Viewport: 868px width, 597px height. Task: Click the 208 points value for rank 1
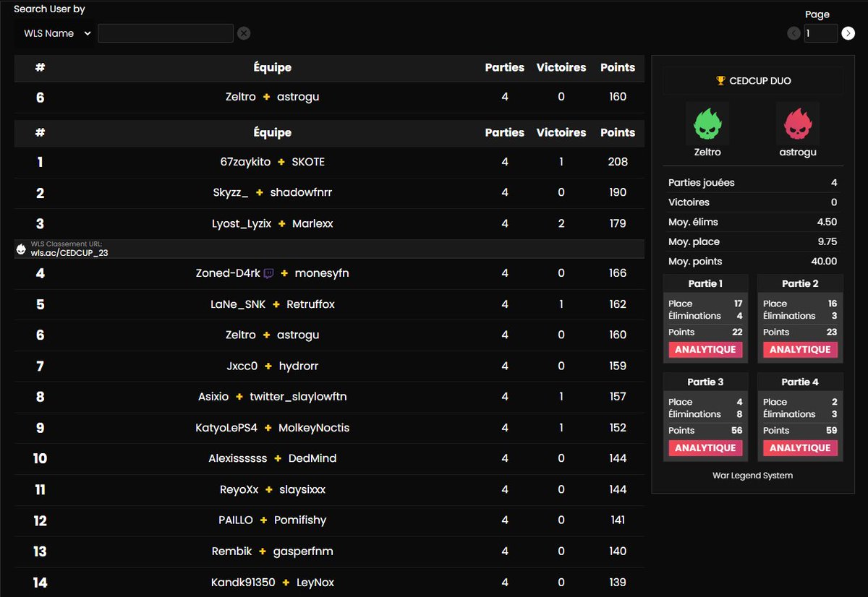click(x=618, y=162)
